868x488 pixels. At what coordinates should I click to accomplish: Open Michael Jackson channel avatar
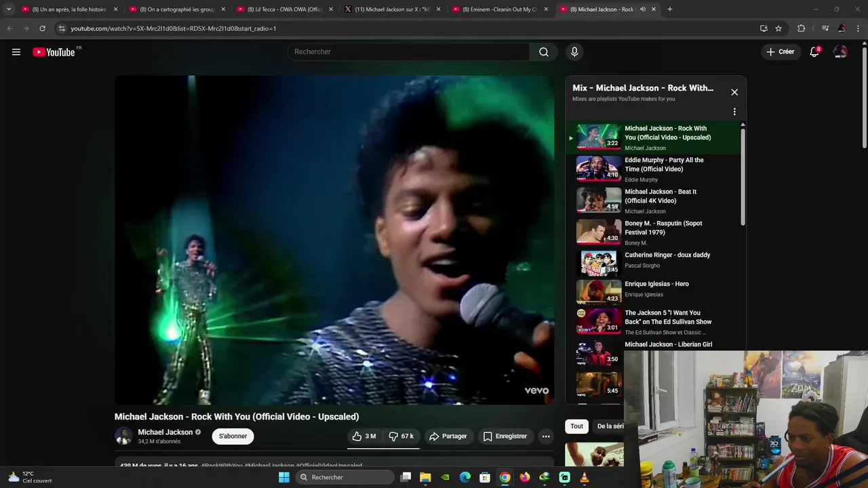click(123, 436)
